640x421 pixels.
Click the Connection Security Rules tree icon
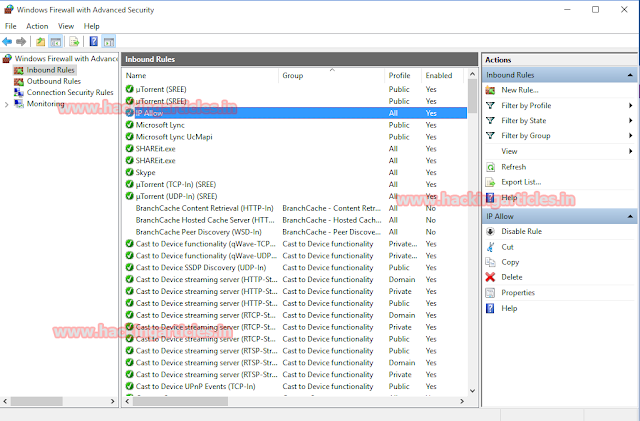click(x=19, y=92)
